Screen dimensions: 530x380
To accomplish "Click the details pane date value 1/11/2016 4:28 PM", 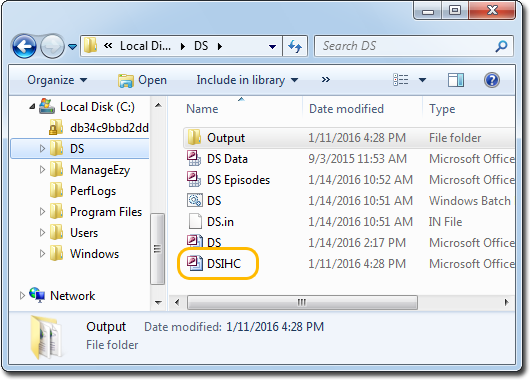I will coord(275,327).
